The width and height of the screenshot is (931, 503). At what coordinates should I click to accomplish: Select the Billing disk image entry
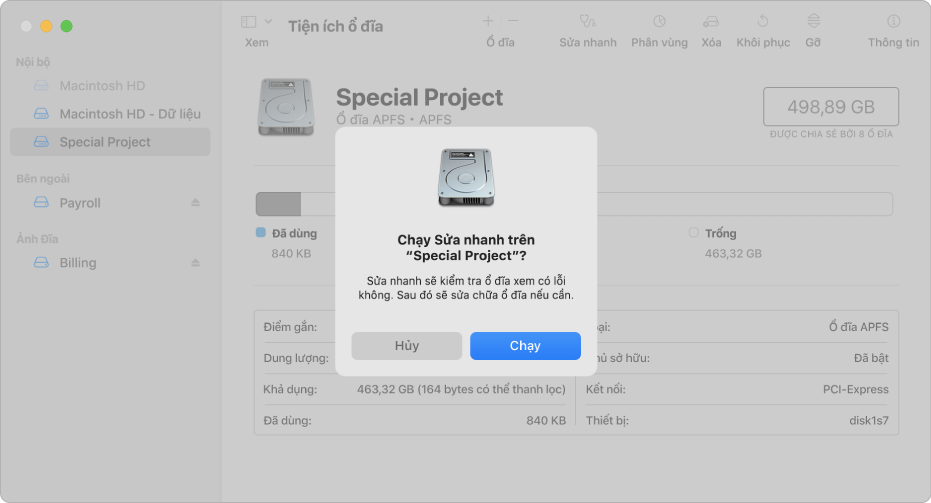78,263
